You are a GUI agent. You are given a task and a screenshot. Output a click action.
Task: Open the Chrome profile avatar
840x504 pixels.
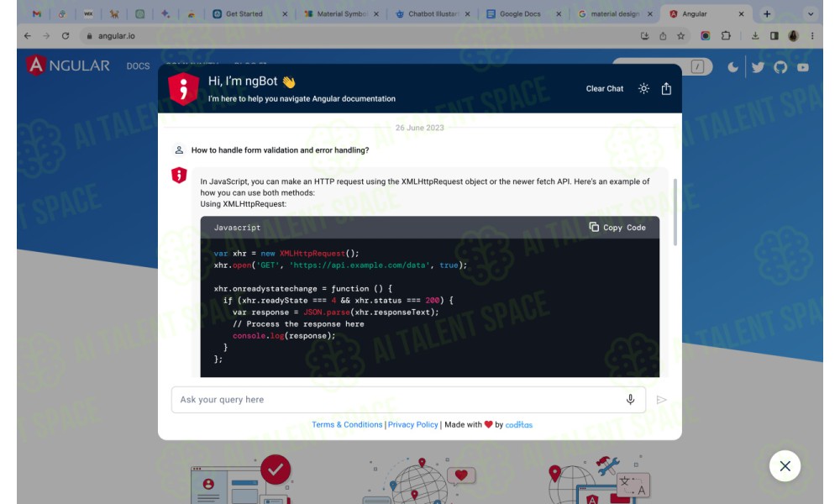click(794, 36)
